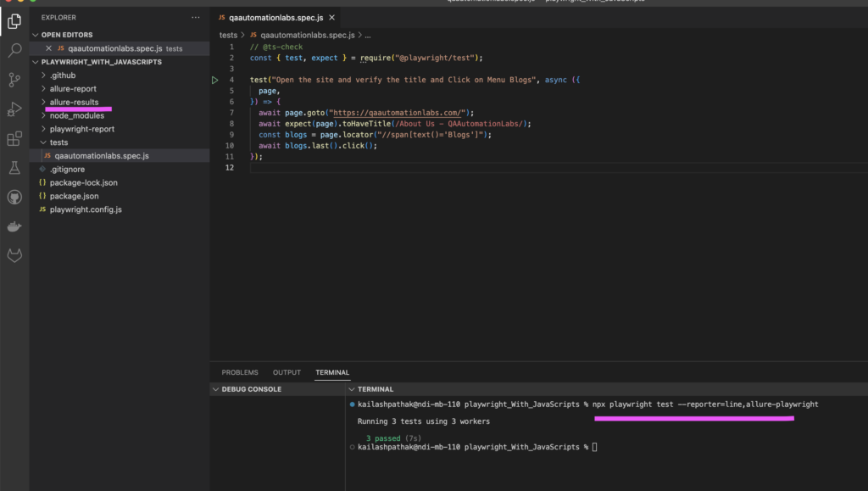The width and height of the screenshot is (868, 491).
Task: Open qaautomationlabs.spec.js in the tests folder
Action: tap(102, 156)
